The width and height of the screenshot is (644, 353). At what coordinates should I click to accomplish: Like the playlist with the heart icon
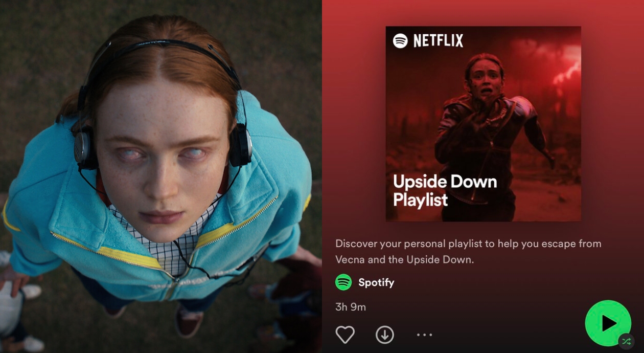pyautogui.click(x=345, y=335)
